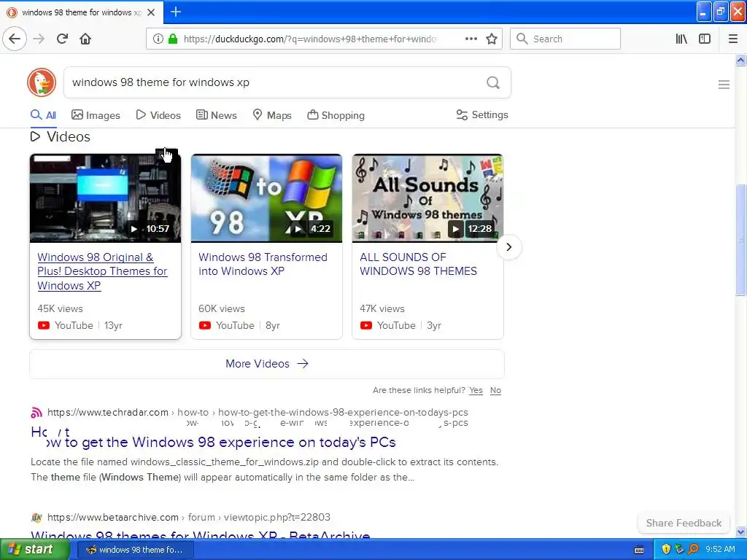Click the techradar site favicon
The height and width of the screenshot is (560, 747).
(36, 413)
